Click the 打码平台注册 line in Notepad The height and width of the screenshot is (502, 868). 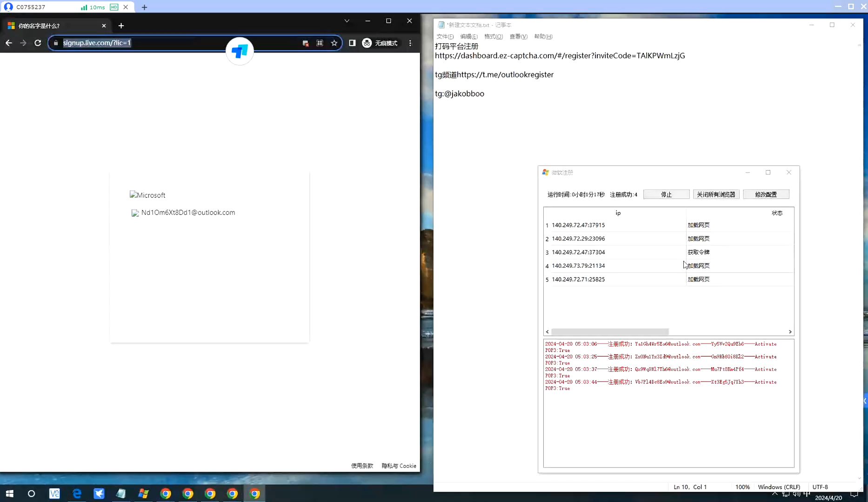pos(456,46)
